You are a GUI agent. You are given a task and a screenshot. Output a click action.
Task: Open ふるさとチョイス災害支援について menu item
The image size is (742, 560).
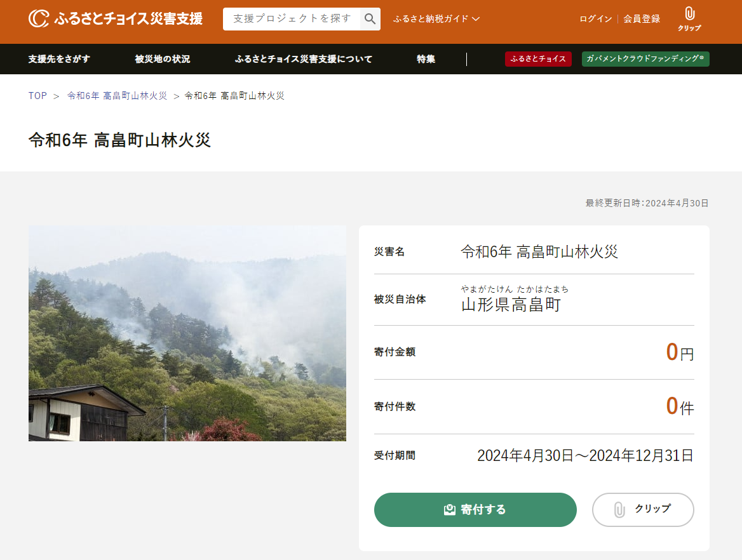point(303,59)
